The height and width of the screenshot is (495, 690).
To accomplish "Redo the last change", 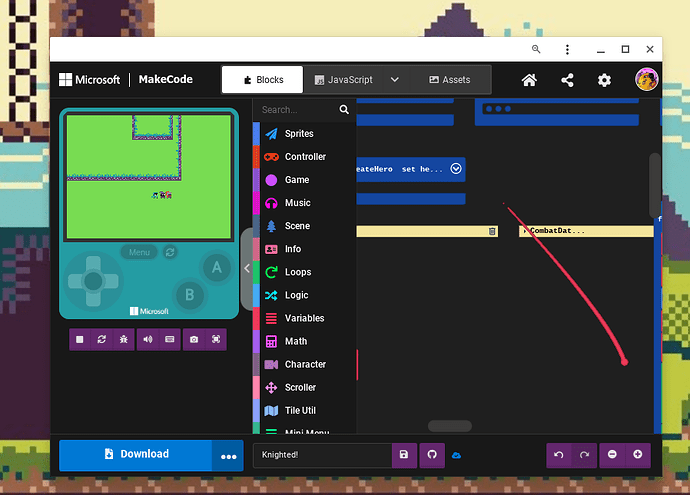I will (584, 455).
